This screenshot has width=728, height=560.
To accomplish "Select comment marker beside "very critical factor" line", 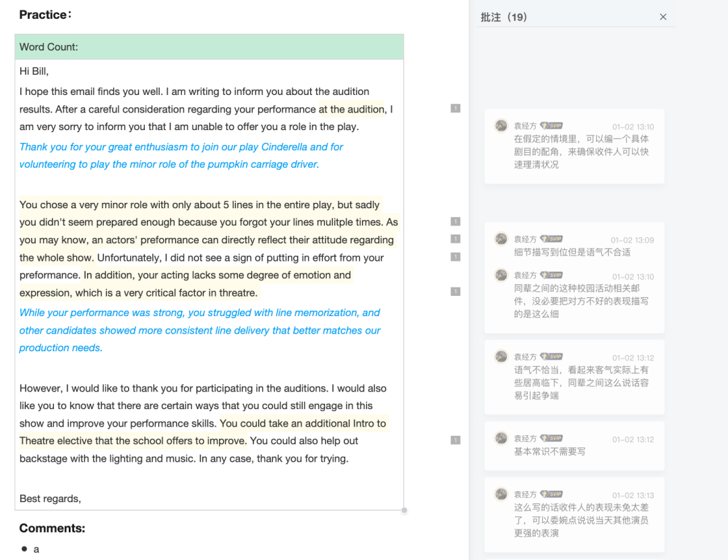I will click(x=456, y=292).
